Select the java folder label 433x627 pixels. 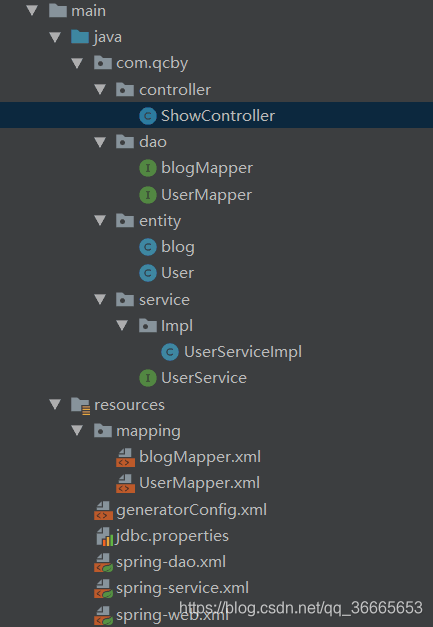coord(108,37)
